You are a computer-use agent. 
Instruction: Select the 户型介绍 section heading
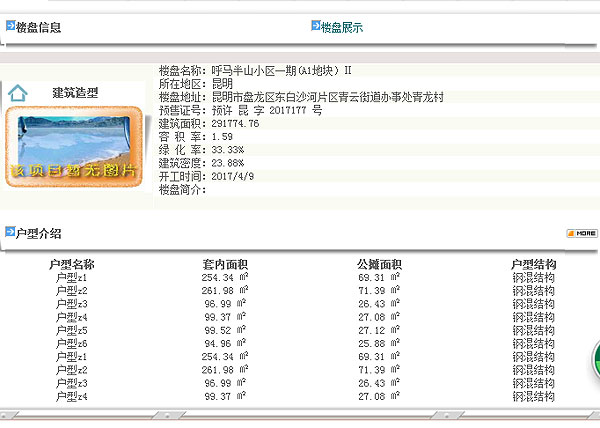pos(38,233)
